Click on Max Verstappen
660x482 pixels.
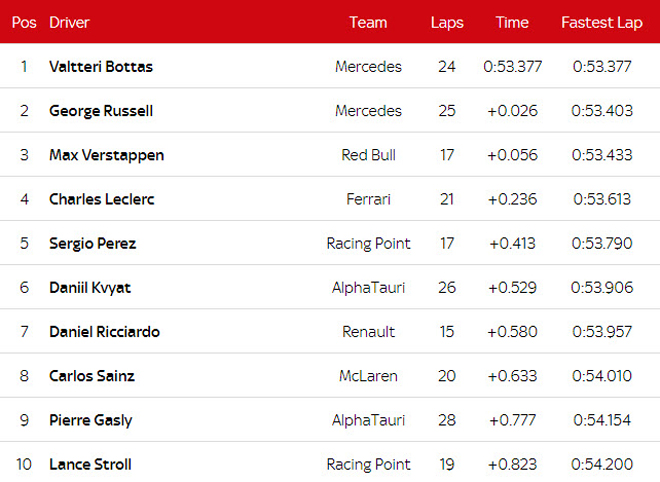click(106, 155)
